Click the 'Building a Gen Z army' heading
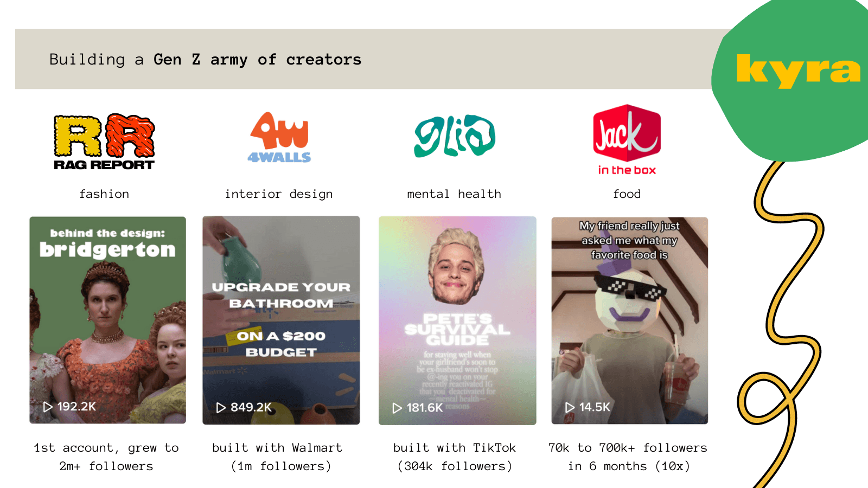 pyautogui.click(x=205, y=59)
